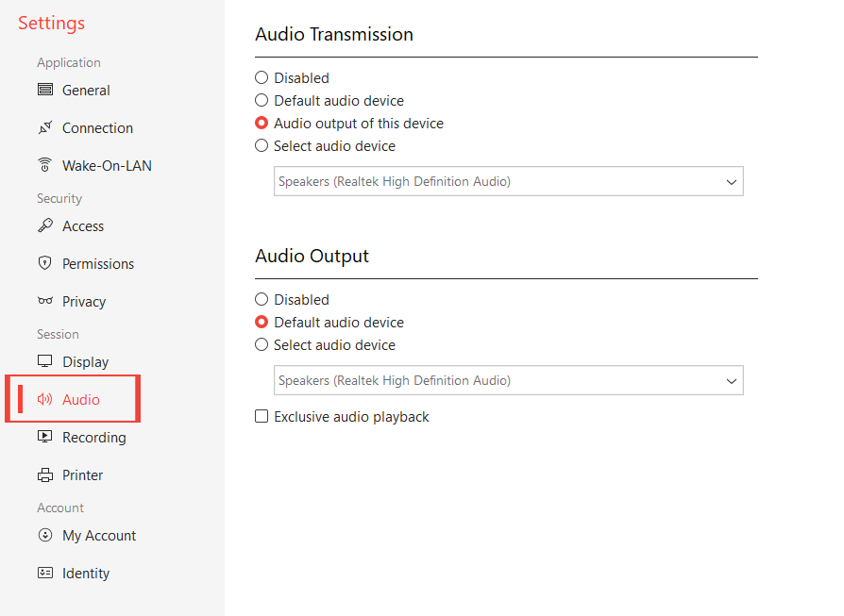Disable Audio Output with Disabled radio

[262, 300]
